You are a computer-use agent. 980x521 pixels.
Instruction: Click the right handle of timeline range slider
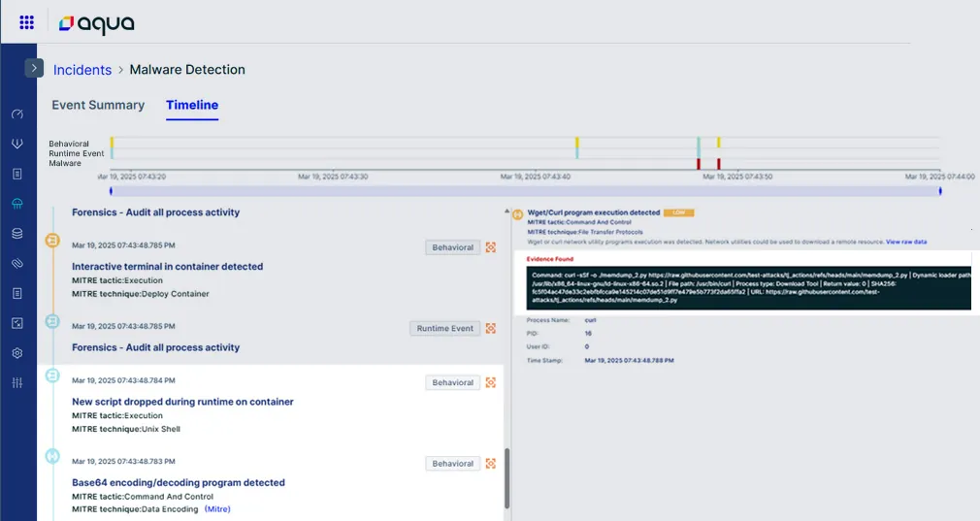coord(940,191)
